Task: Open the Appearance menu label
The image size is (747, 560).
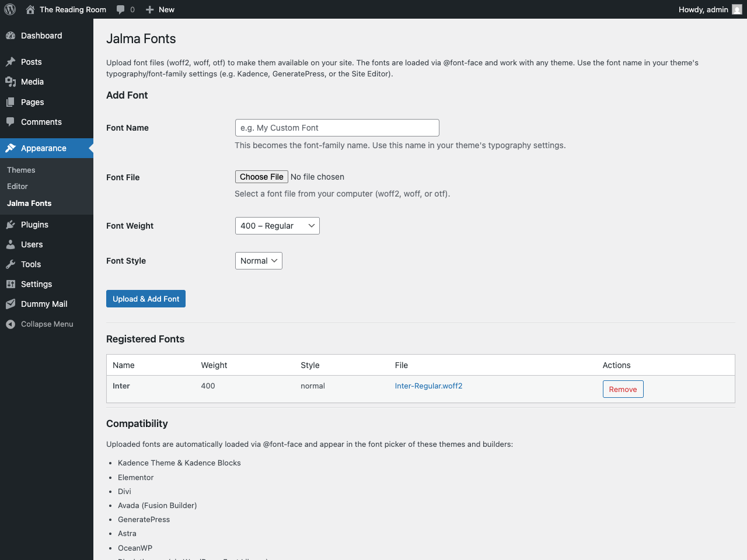Action: point(44,148)
